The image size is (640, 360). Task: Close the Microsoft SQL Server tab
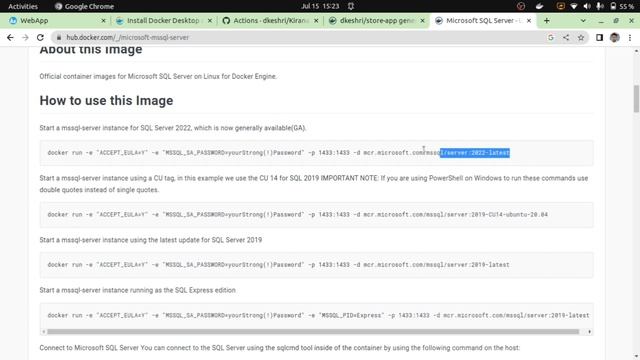(x=529, y=20)
